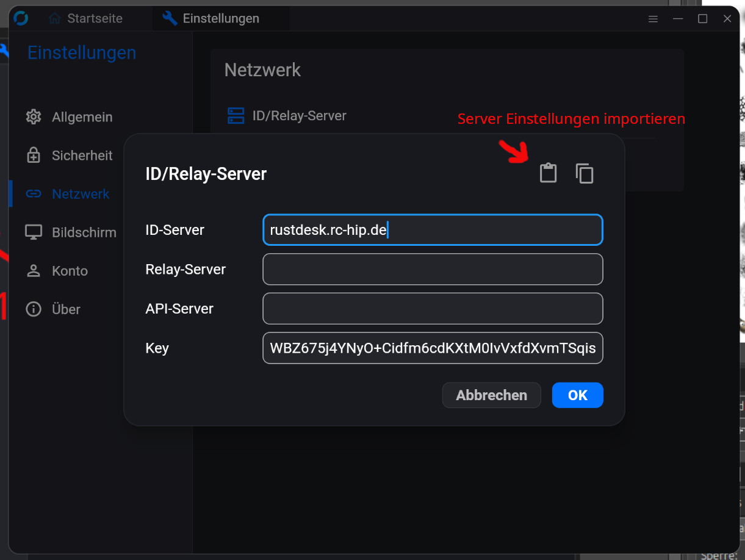Image resolution: width=745 pixels, height=560 pixels.
Task: Click the copy/export server config icon
Action: pyautogui.click(x=584, y=173)
